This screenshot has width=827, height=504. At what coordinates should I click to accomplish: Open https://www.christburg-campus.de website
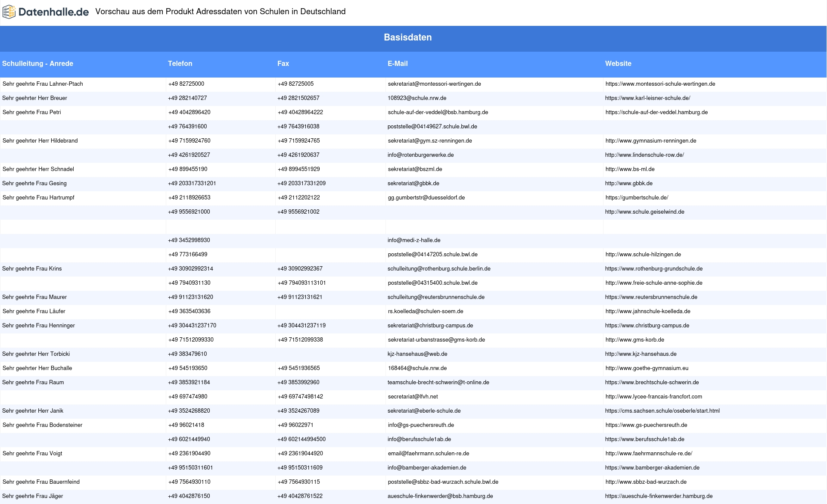pyautogui.click(x=647, y=326)
